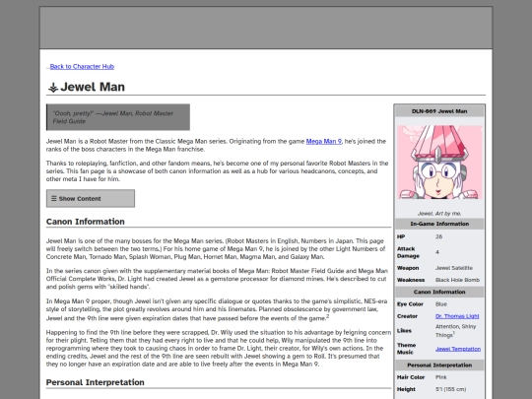Click the Canon Information infobox header
This screenshot has height=399, width=532.
click(439, 293)
